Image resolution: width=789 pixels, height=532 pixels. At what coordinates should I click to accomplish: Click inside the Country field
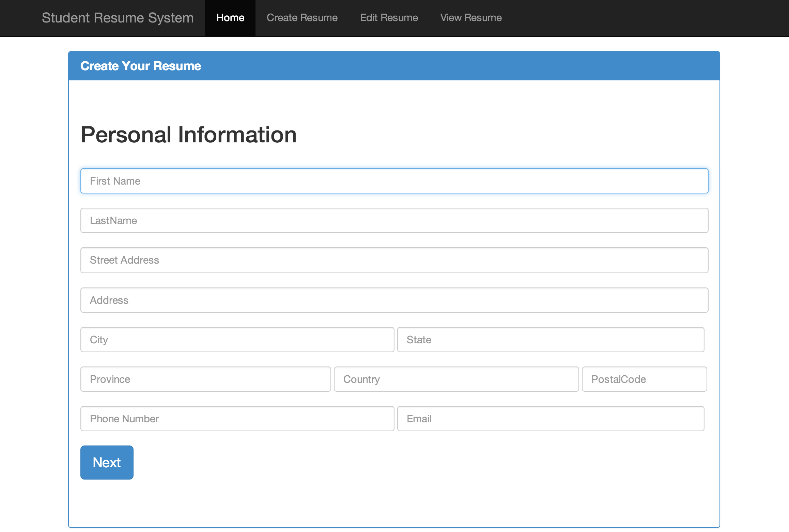[456, 379]
